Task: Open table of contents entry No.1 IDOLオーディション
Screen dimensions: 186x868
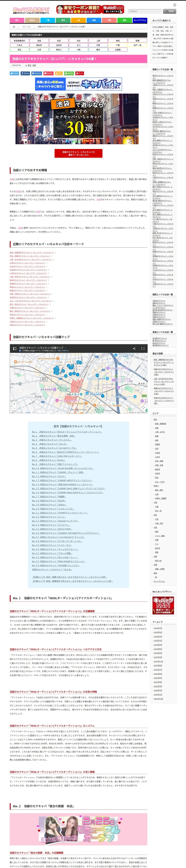Action: [67, 432]
